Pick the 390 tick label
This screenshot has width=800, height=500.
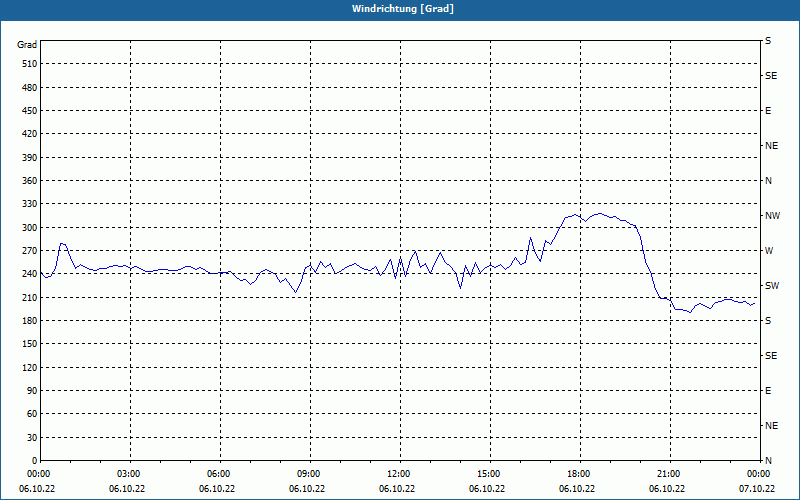[x=29, y=158]
